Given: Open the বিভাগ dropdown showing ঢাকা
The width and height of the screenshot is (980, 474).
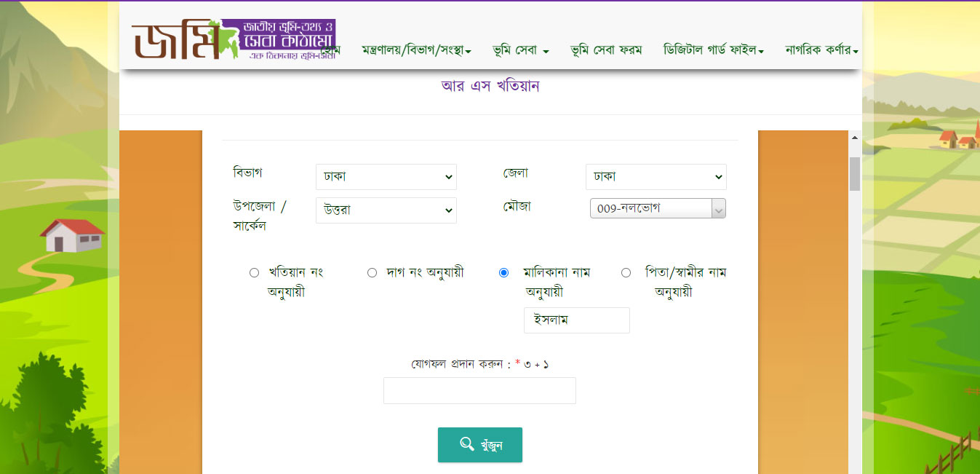Looking at the screenshot, I should 386,177.
